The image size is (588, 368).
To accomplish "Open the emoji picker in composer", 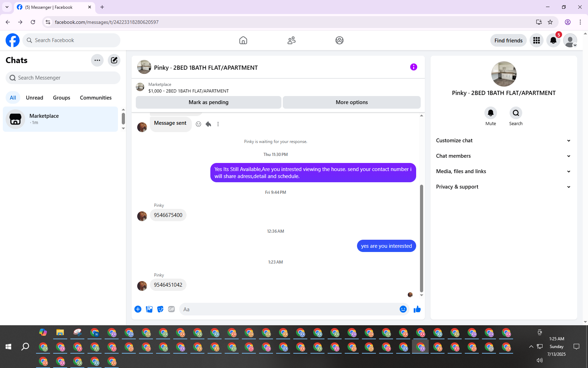I will pos(403,309).
